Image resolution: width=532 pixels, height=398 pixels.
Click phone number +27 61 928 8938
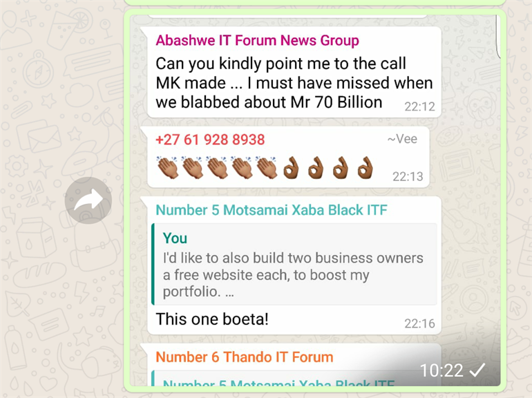(210, 140)
